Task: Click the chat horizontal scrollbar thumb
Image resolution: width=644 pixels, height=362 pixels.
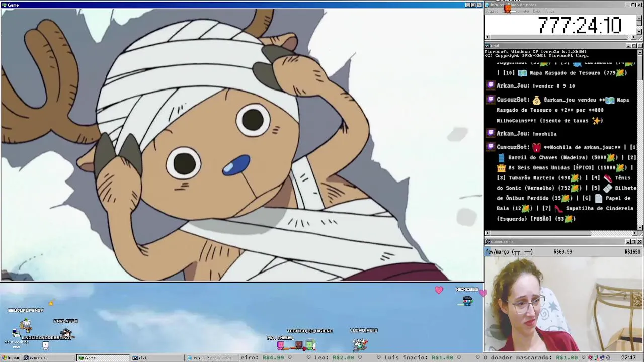Action: pos(540,233)
